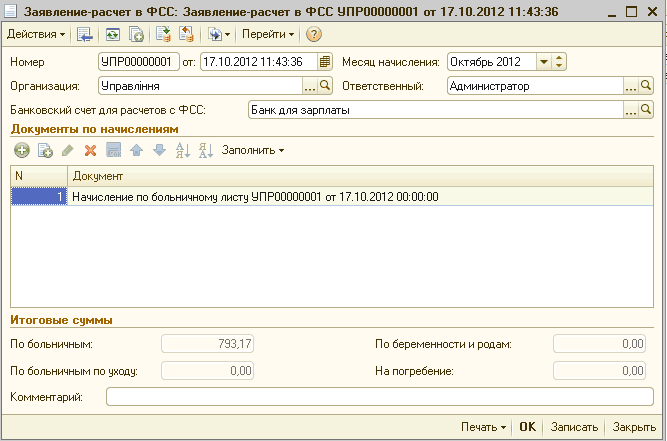This screenshot has width=667, height=441.
Task: Sort descending with Я-A icon
Action: 206,150
